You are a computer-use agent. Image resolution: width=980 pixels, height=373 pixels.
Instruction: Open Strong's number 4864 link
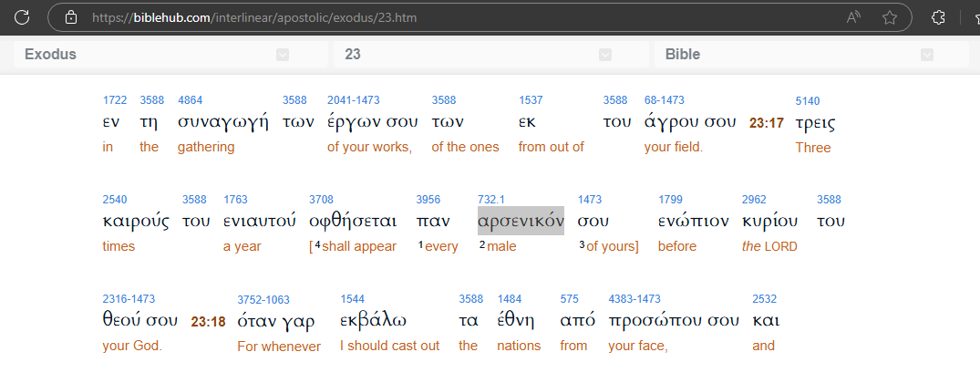click(190, 100)
